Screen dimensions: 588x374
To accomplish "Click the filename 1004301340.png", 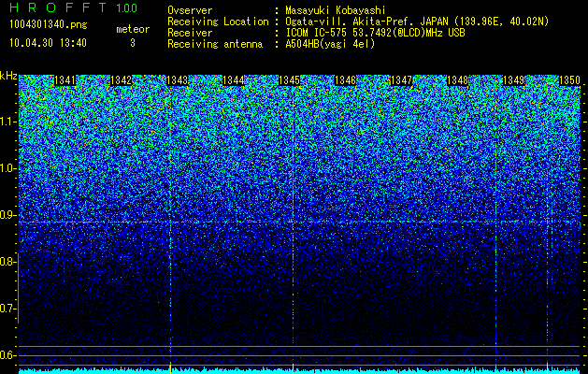I will pyautogui.click(x=49, y=25).
